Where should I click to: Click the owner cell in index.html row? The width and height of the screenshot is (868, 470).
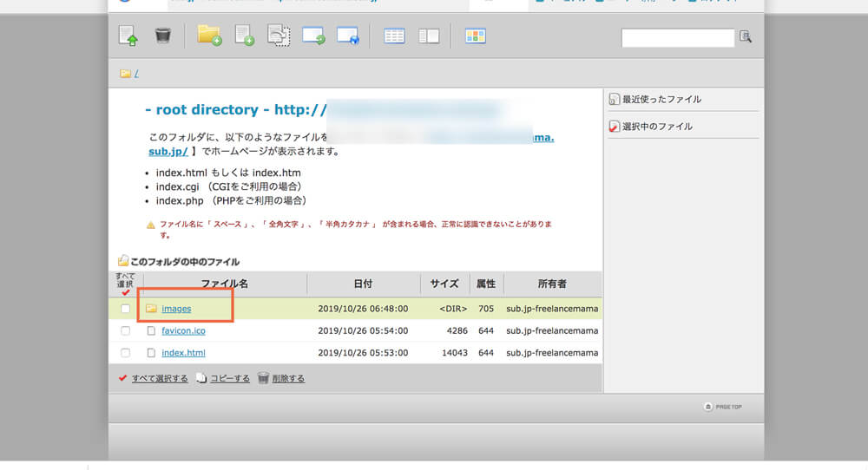click(x=552, y=353)
